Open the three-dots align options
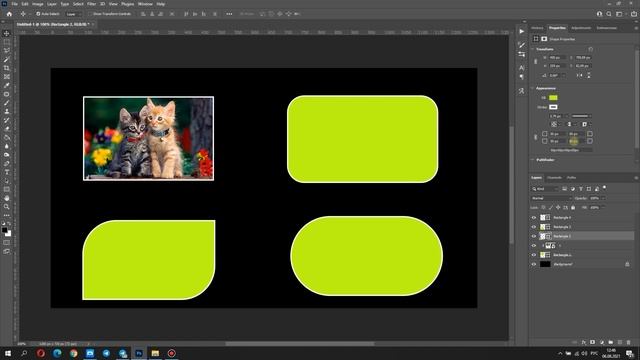Viewport: 640px width, 360px height. pos(229,14)
